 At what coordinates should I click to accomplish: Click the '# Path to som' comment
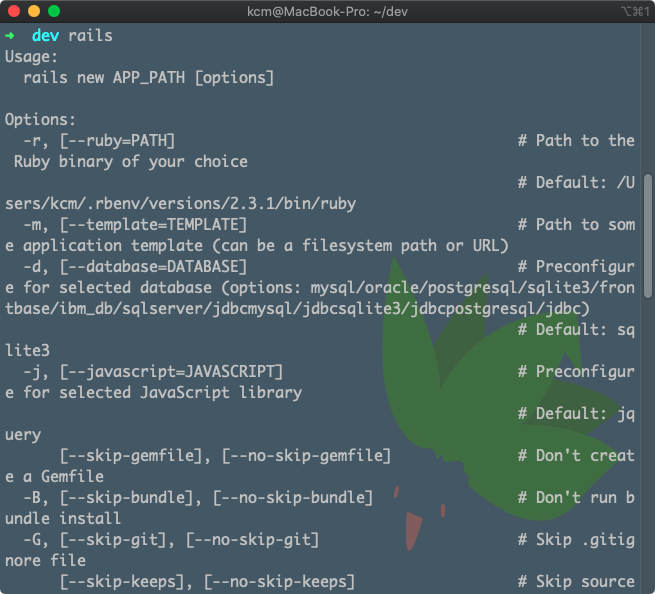point(576,225)
